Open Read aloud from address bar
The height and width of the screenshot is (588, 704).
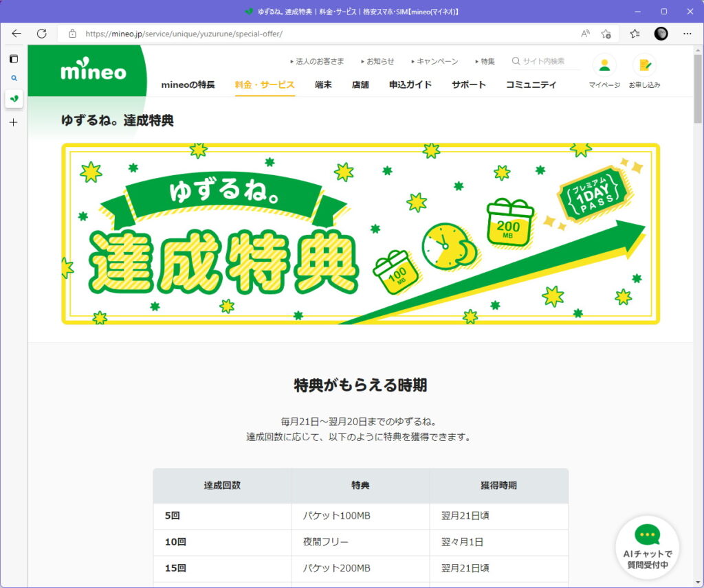coord(585,34)
